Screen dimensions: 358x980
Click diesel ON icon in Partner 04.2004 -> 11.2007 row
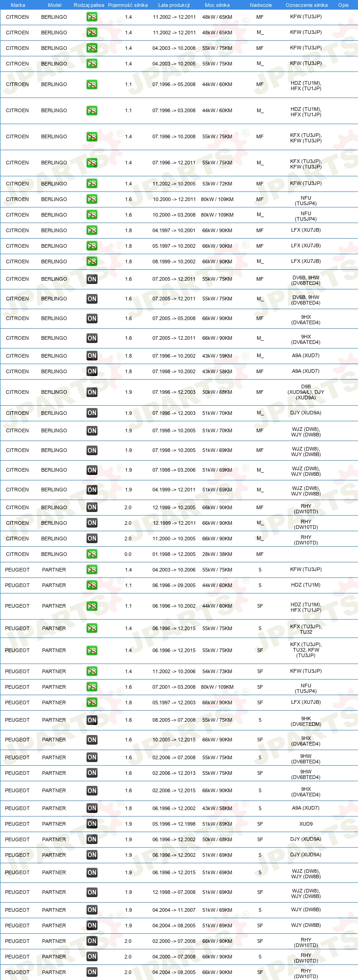(x=92, y=910)
